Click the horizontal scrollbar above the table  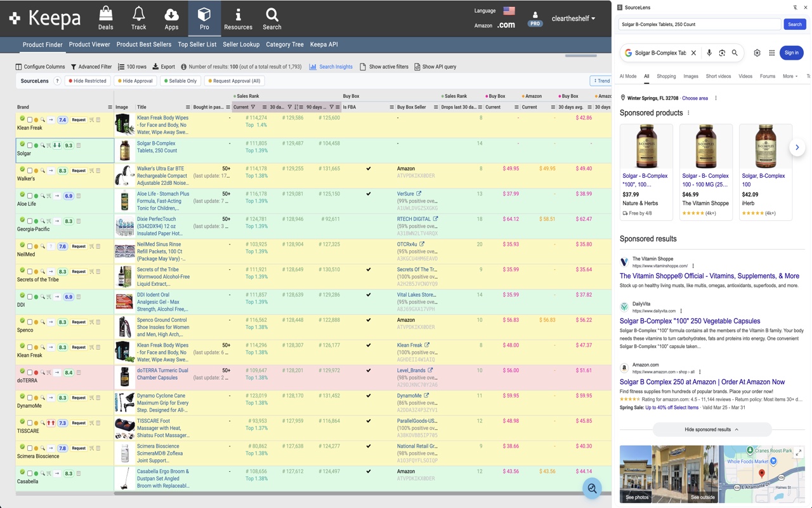pos(580,56)
